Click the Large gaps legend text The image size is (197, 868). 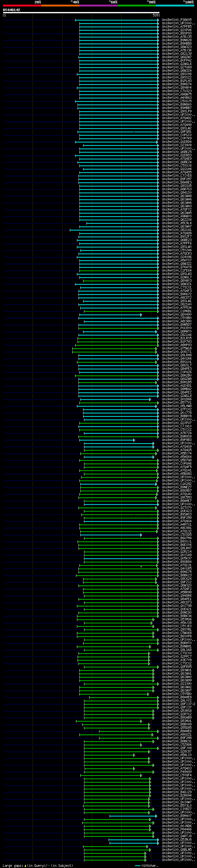[x=38, y=866]
